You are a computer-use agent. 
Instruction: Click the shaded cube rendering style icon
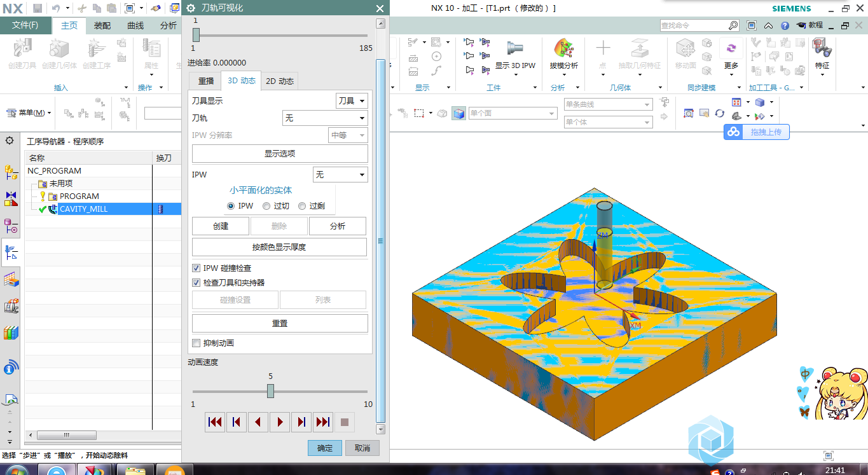[x=760, y=102]
